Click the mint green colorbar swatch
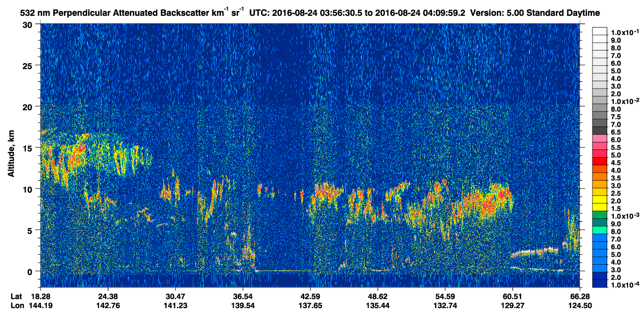The height and width of the screenshot is (330, 644). [600, 230]
